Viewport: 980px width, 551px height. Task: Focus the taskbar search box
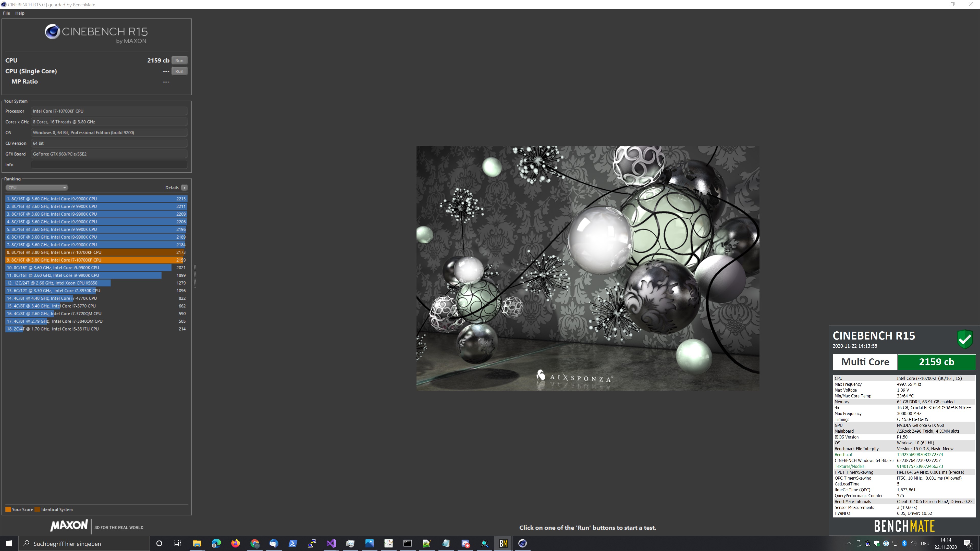point(84,543)
